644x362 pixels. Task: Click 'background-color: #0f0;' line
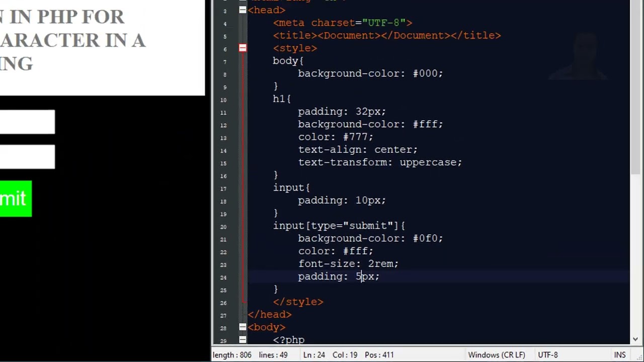pyautogui.click(x=370, y=238)
